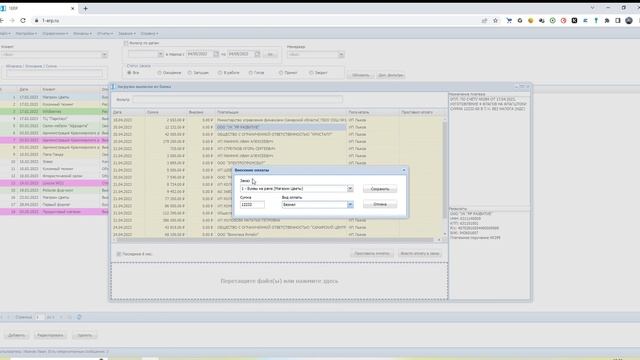Viewport: 640px width, 360px height.
Task: Open the Справочники menu
Action: [x=55, y=33]
